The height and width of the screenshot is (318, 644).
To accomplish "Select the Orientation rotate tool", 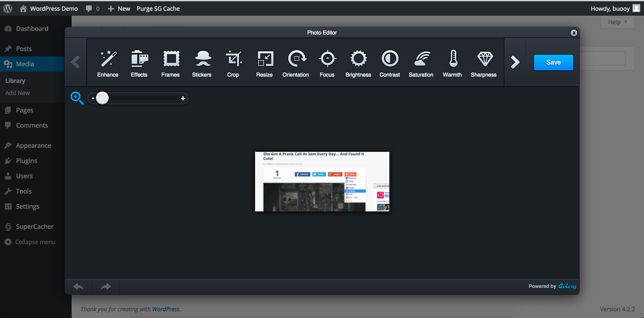I will tap(296, 63).
